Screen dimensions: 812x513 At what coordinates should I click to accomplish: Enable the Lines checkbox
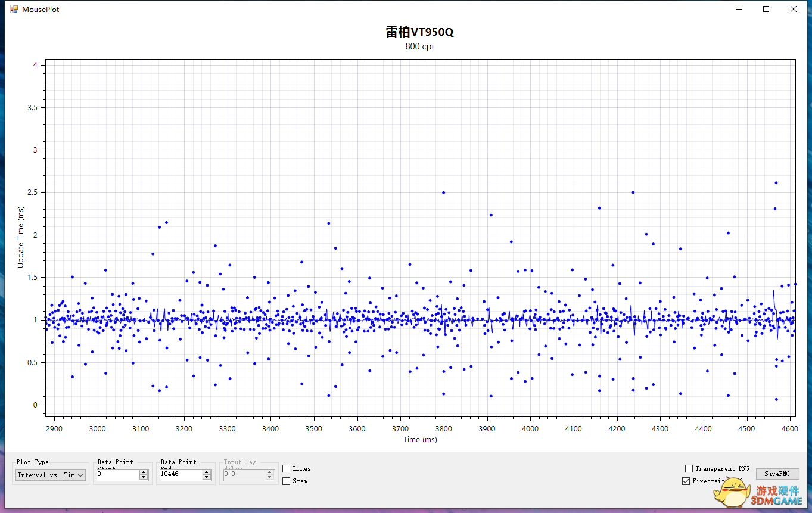(287, 469)
